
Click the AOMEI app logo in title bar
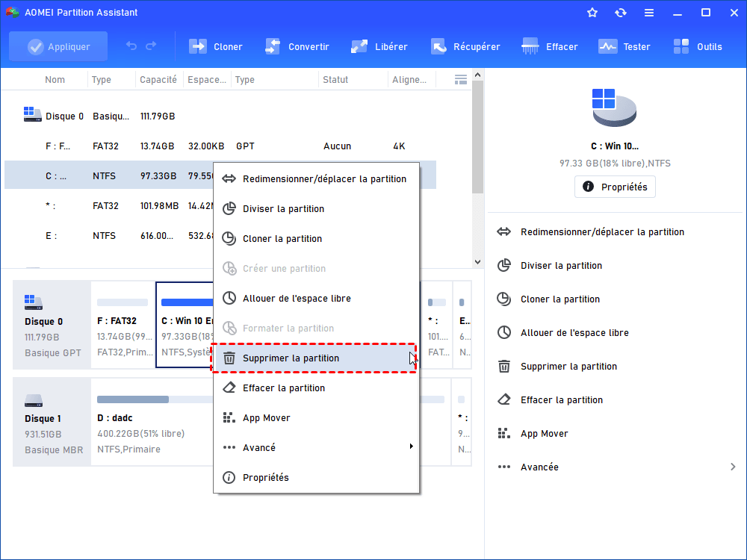(x=12, y=13)
